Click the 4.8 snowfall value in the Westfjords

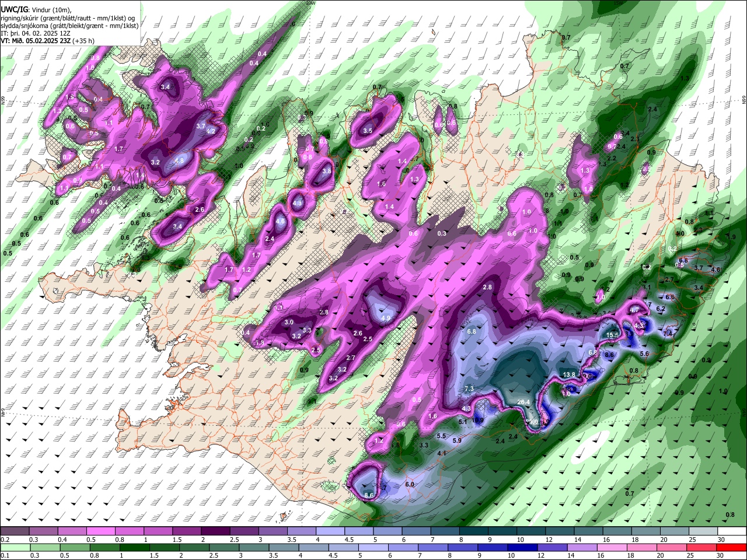179,161
